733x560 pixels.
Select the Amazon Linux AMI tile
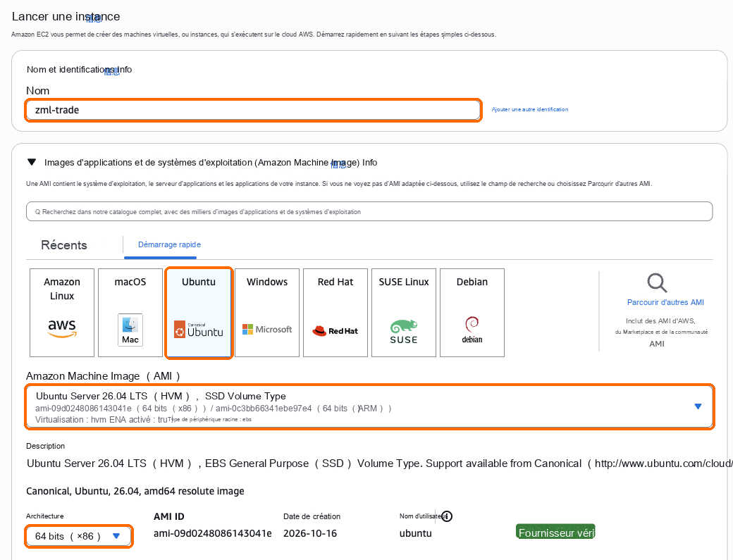tap(62, 313)
